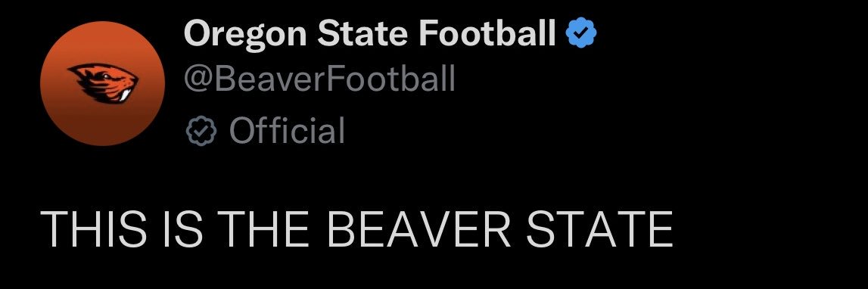Image resolution: width=868 pixels, height=289 pixels.
Task: Open the Oregon State Football profile avatar
Action: tap(102, 83)
